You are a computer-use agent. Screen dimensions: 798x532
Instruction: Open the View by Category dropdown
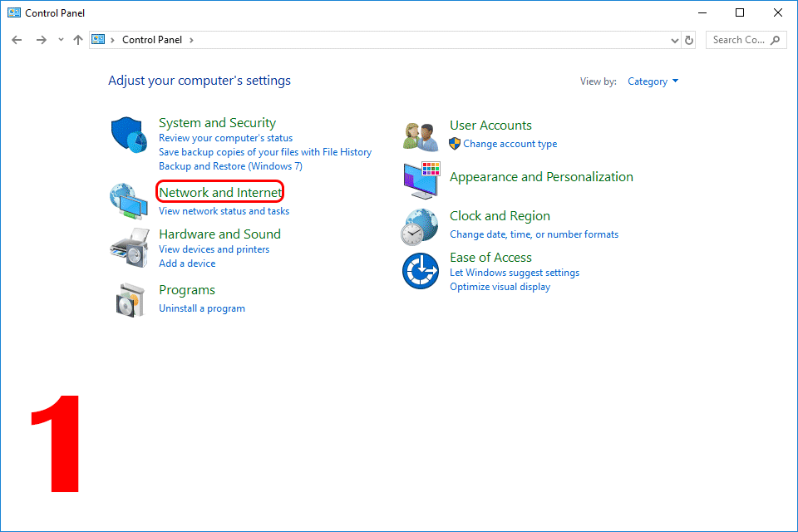(653, 81)
